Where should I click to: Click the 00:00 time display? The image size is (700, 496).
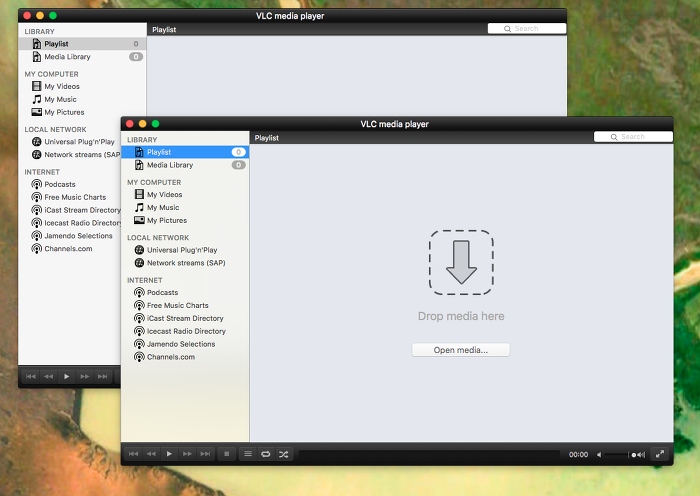(x=578, y=454)
